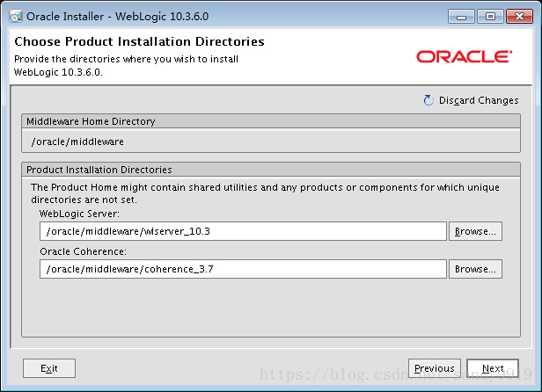Click the Oracle Coherence path field

click(243, 269)
